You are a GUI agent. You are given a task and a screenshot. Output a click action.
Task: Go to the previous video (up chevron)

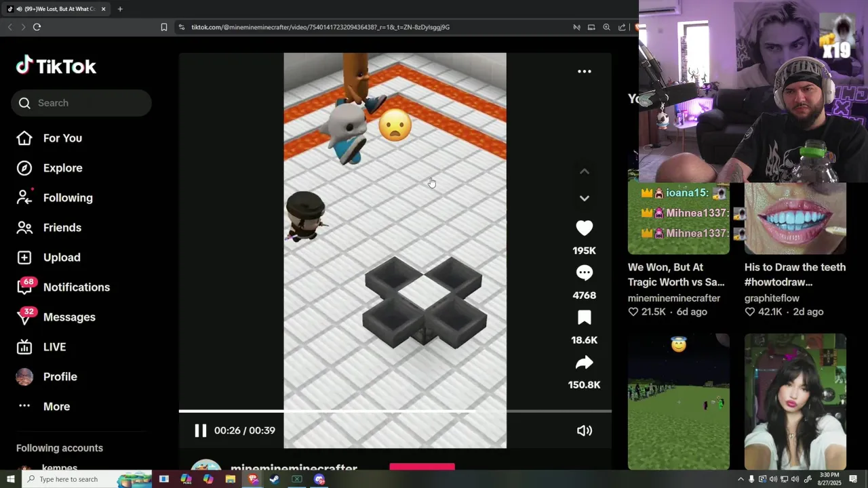[x=584, y=171]
